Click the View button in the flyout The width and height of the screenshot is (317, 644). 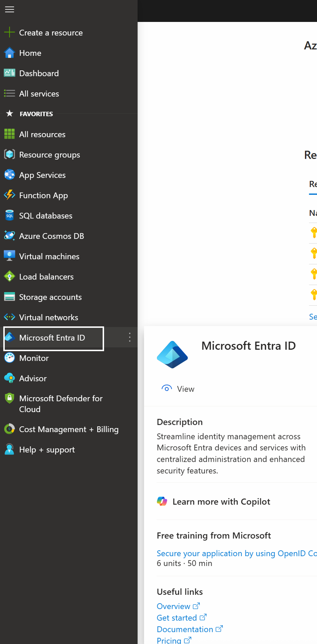click(x=178, y=389)
